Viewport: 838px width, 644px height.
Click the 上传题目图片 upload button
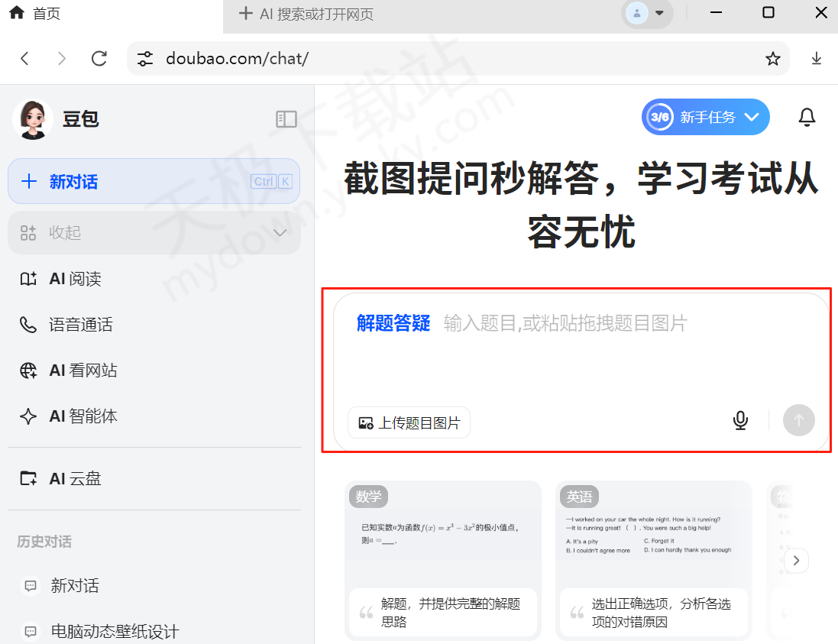click(x=409, y=421)
